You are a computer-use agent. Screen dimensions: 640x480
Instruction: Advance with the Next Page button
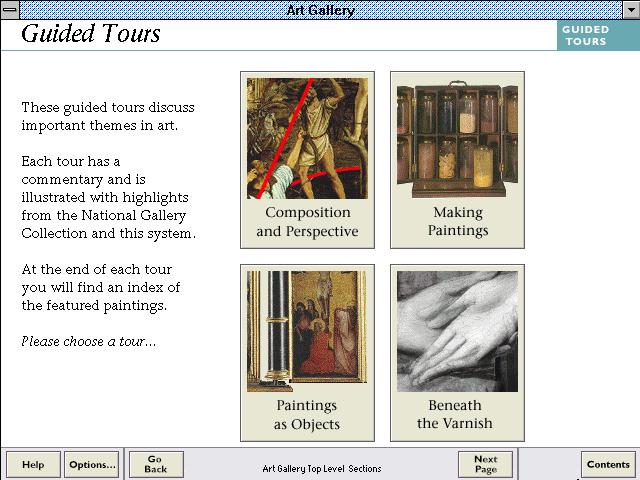click(486, 464)
